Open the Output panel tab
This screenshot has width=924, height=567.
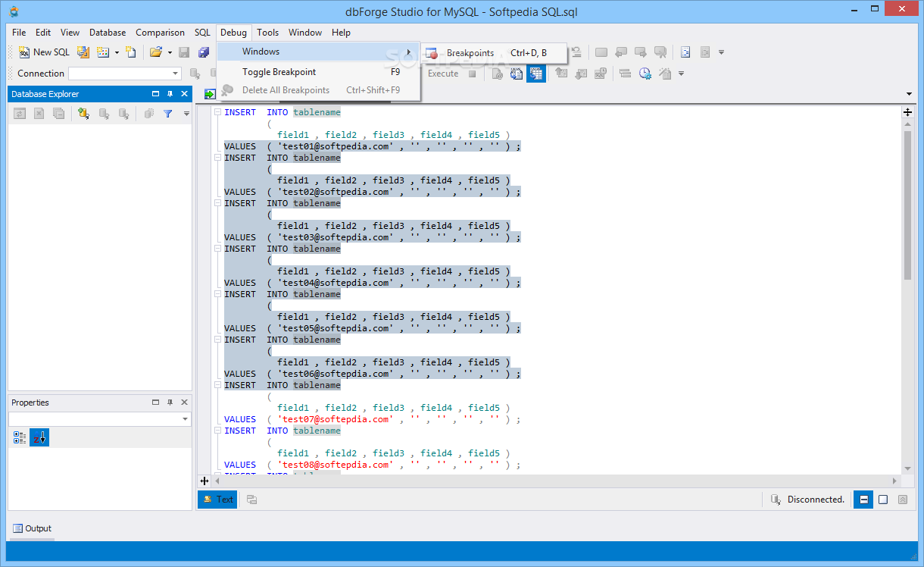(32, 528)
